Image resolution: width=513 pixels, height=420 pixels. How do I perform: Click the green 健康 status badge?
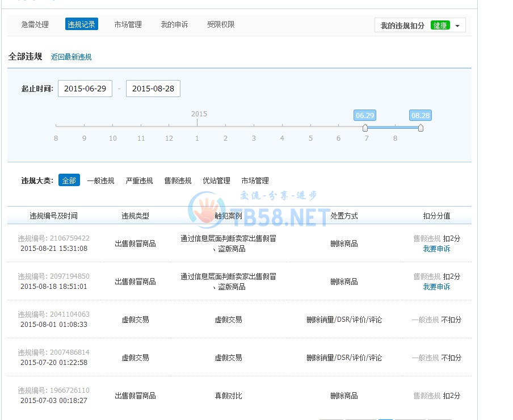440,26
